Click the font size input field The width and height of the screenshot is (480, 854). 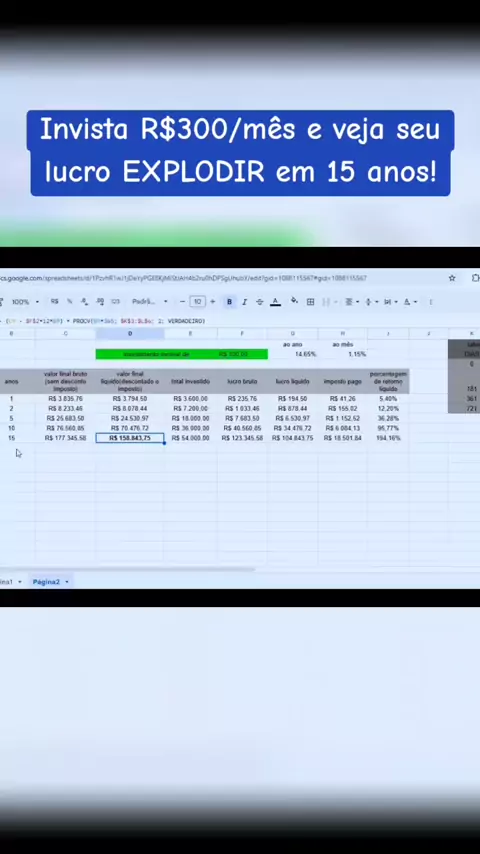click(197, 302)
